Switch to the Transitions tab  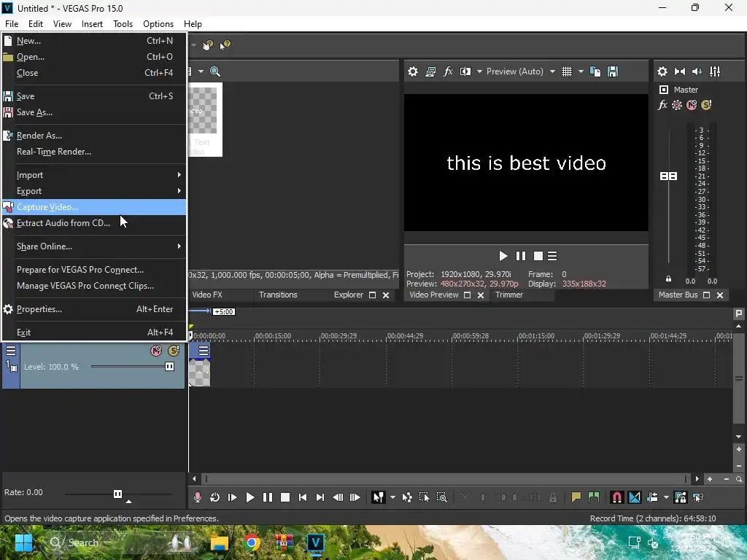[278, 295]
